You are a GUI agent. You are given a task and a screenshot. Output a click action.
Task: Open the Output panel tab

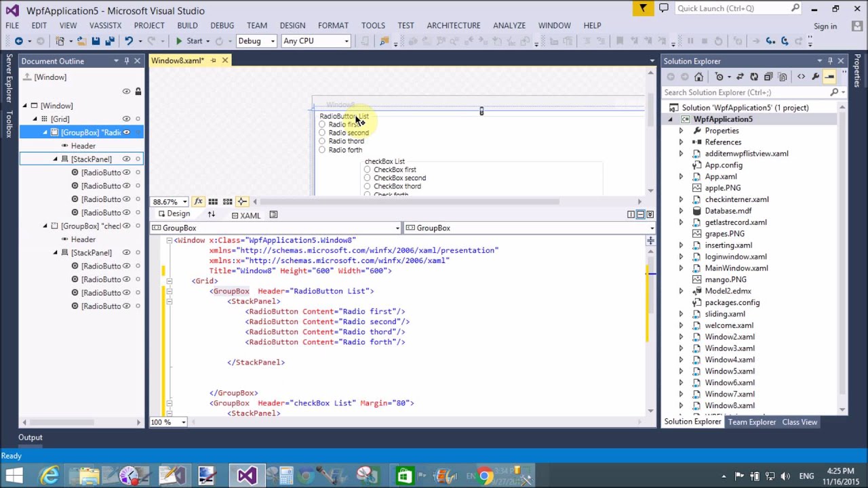(30, 437)
